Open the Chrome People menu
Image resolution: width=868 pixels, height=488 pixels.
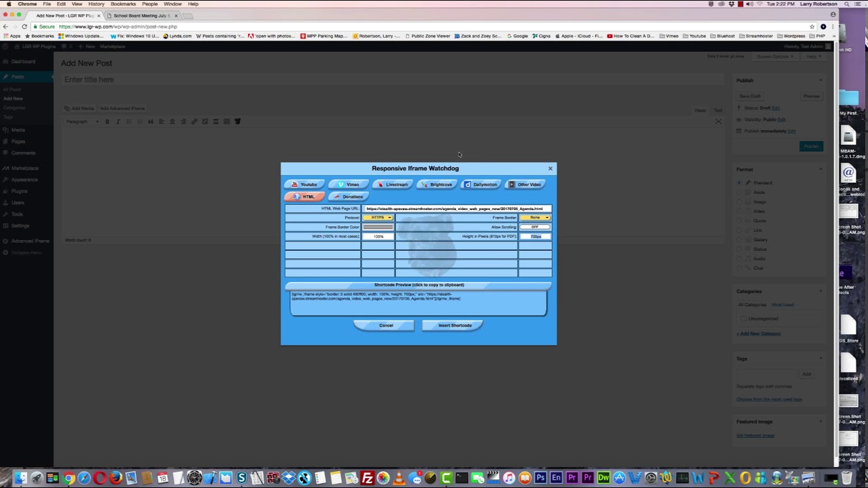click(x=150, y=4)
